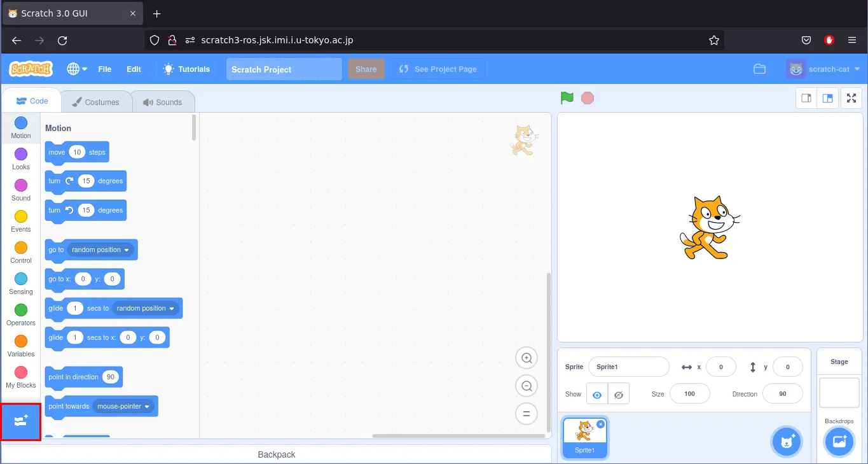The width and height of the screenshot is (868, 464).
Task: Open the 'random position' dropdown in go to block
Action: click(x=102, y=250)
